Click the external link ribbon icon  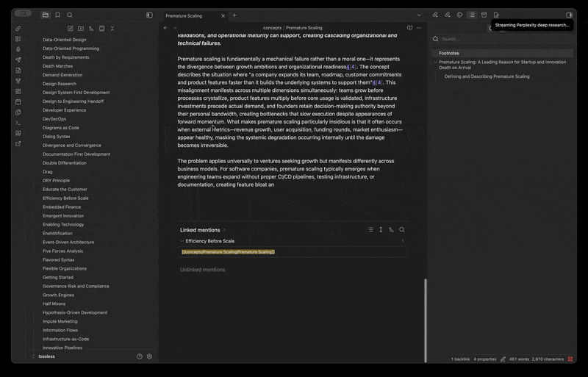point(18,144)
